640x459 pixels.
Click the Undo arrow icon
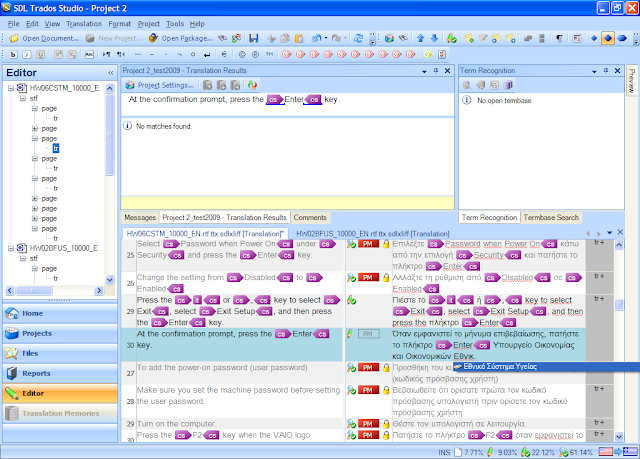point(317,38)
